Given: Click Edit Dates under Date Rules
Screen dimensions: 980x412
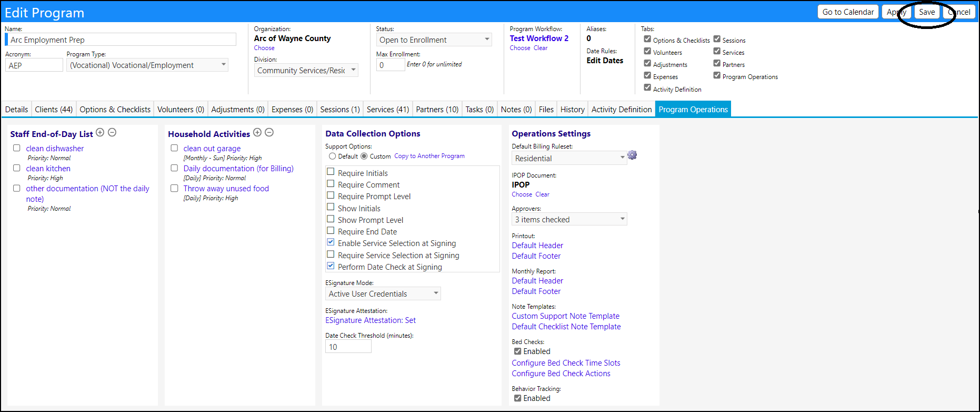Looking at the screenshot, I should point(605,61).
